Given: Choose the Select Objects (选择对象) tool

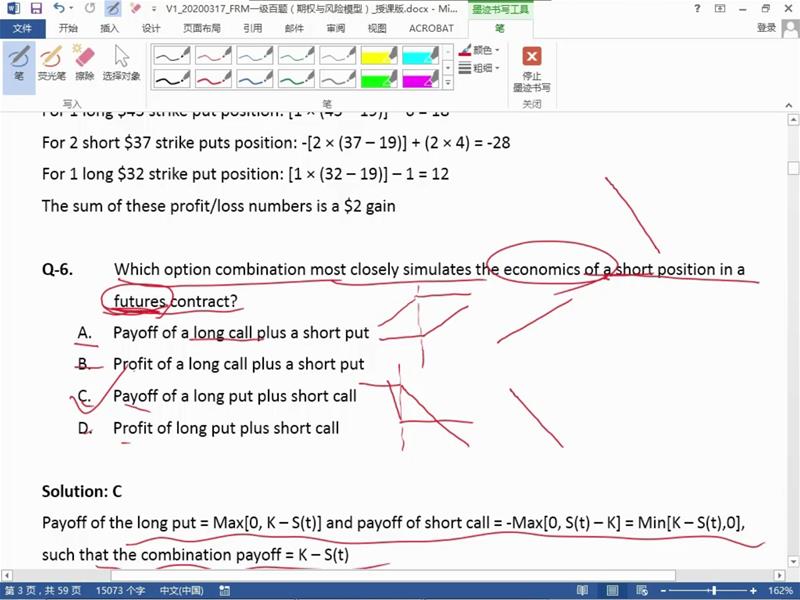Looking at the screenshot, I should pos(121,63).
